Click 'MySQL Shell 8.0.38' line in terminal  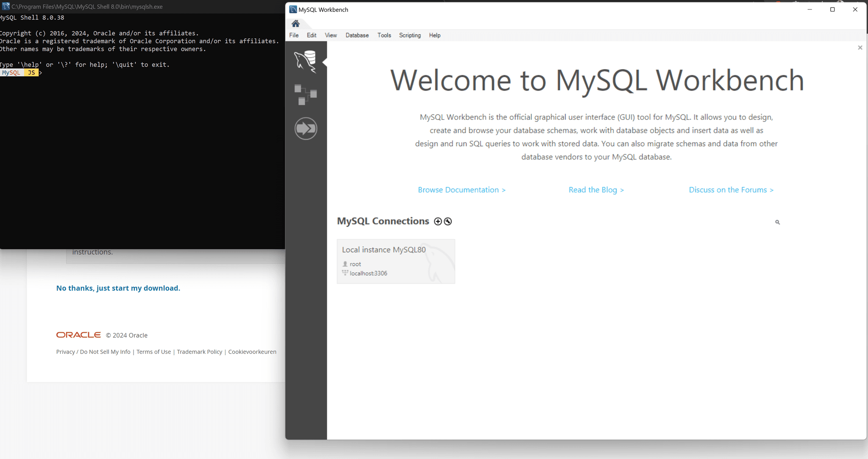pos(32,18)
